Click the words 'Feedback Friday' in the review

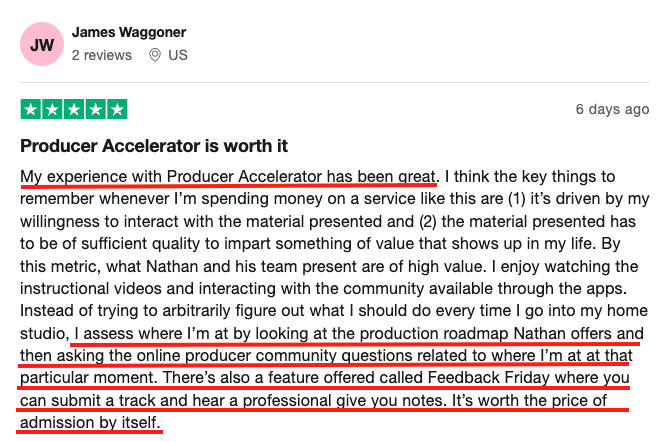489,378
